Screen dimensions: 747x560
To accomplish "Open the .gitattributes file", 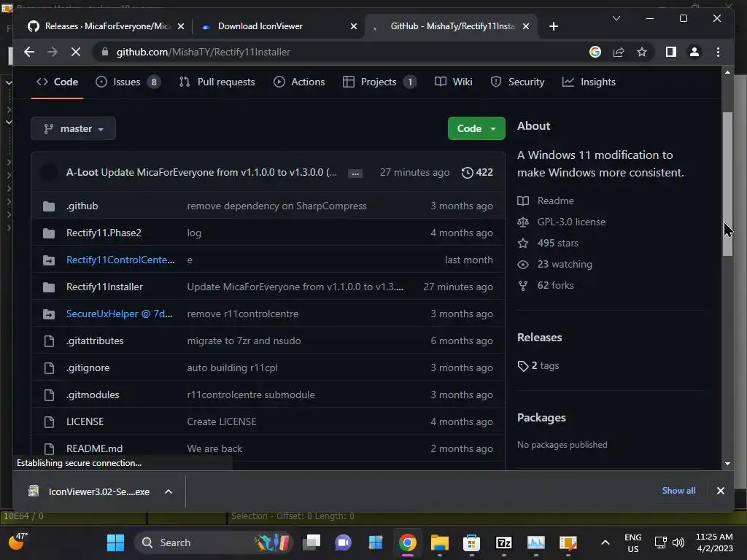I will 95,341.
